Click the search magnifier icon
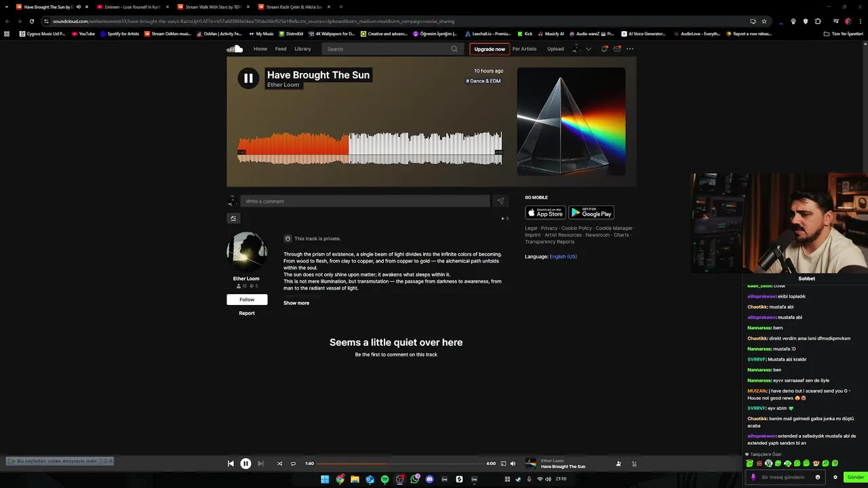The image size is (868, 488). (x=454, y=49)
